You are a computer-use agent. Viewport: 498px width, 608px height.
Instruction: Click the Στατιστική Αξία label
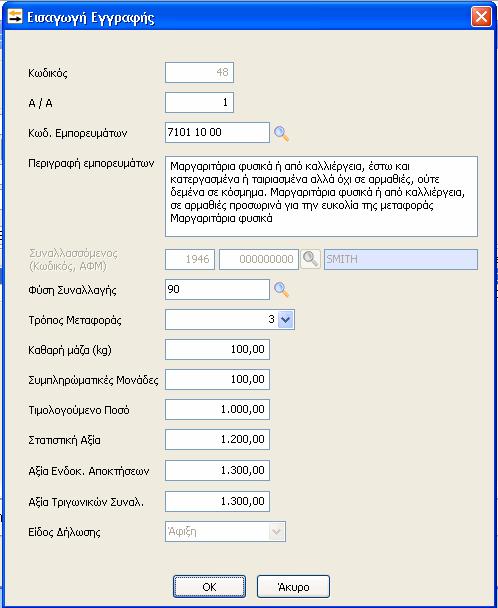pyautogui.click(x=64, y=440)
